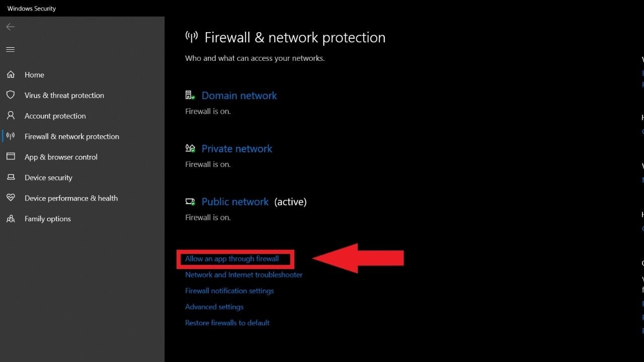Switch to App & browser control section
Viewport: 644px width, 362px height.
point(60,157)
